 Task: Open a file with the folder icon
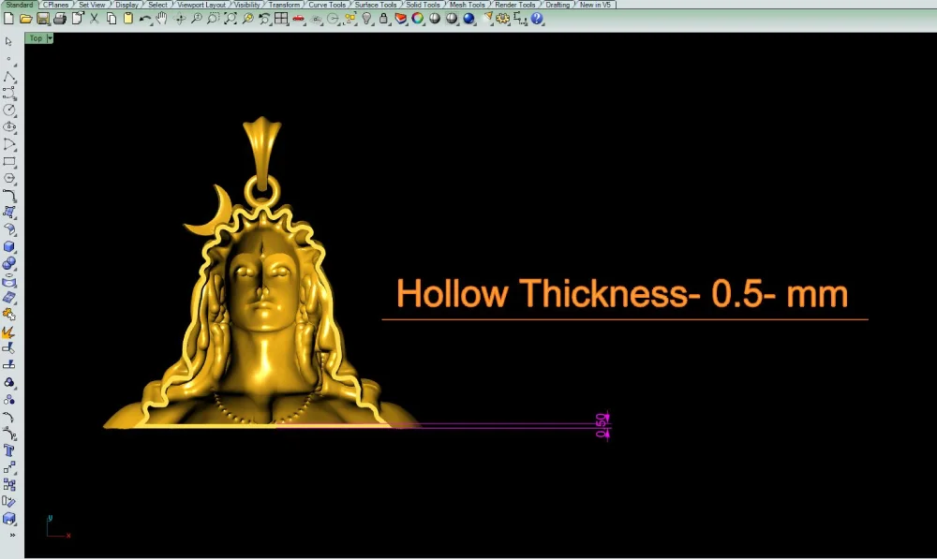25,19
